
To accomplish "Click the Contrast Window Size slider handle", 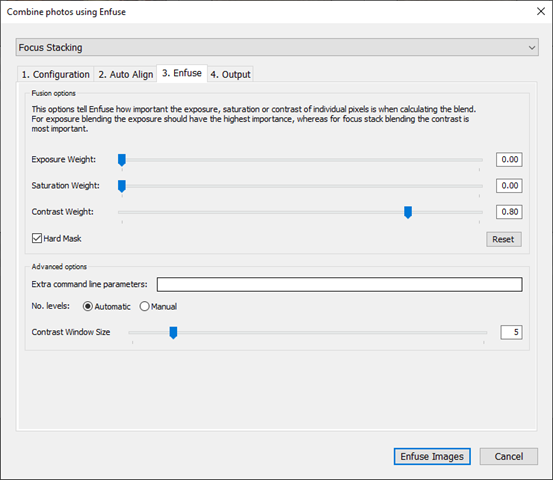I will pyautogui.click(x=173, y=333).
